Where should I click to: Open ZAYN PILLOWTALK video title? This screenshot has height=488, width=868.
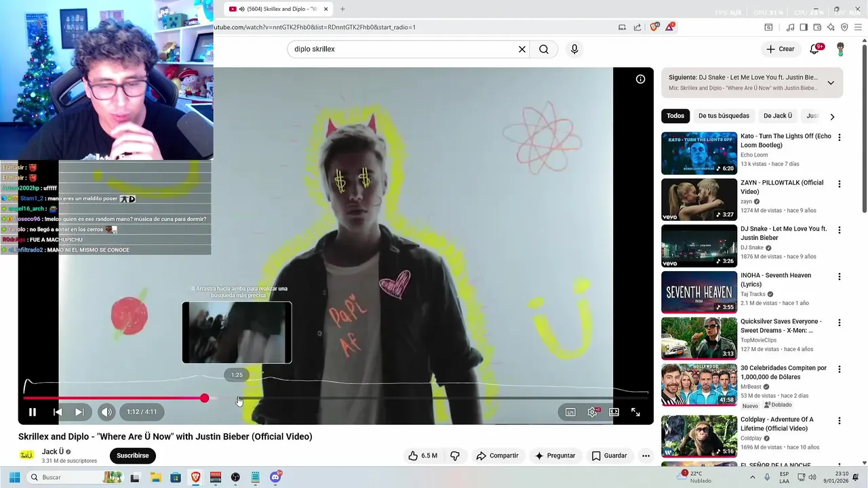[x=782, y=187]
